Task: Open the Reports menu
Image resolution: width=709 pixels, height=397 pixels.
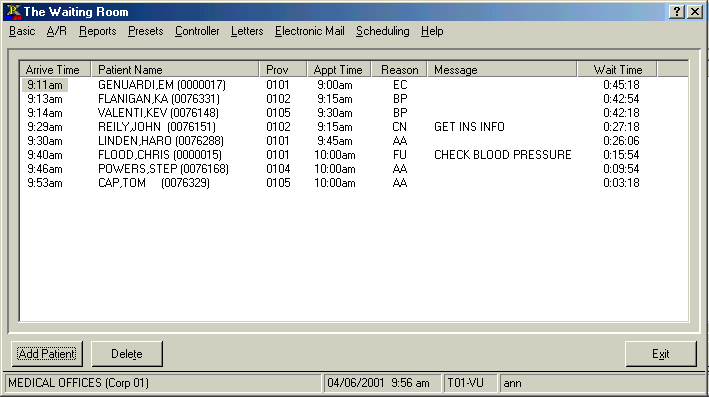Action: [98, 31]
